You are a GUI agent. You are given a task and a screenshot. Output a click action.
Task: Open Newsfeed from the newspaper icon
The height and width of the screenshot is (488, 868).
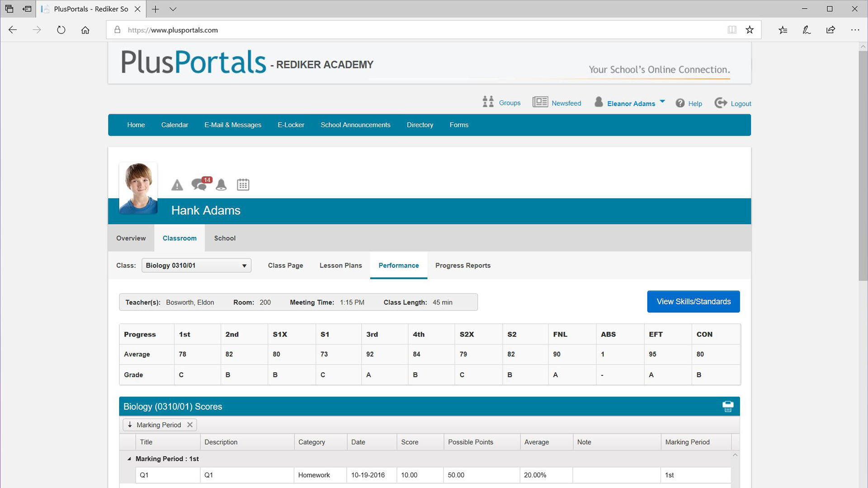tap(540, 102)
